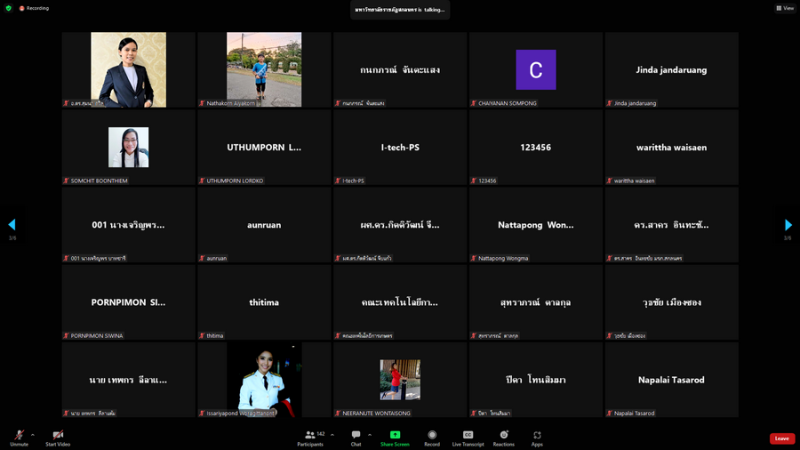The image size is (800, 450).
Task: Select CHAYANAN SOMPONG's purple C avatar tile
Action: tap(536, 70)
